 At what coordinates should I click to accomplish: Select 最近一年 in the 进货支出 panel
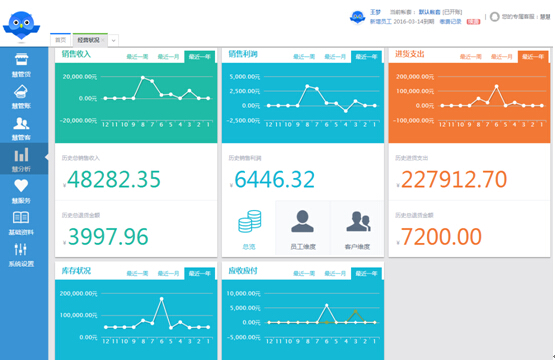pos(533,57)
